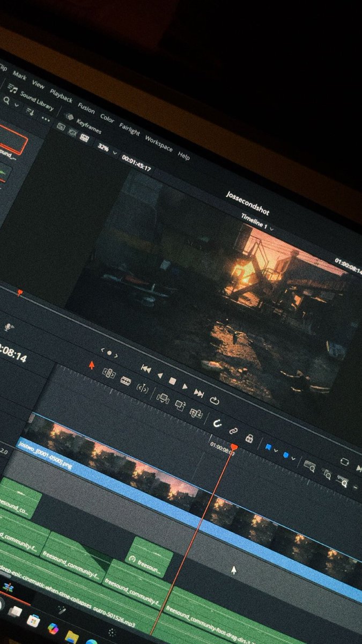Click the red viewer jog bar playhead

[20, 292]
